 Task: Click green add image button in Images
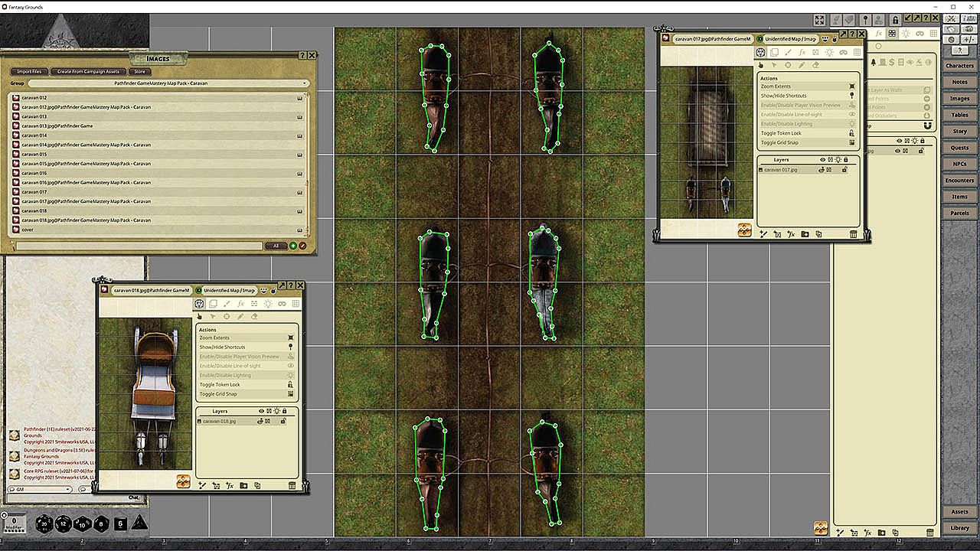[x=292, y=246]
